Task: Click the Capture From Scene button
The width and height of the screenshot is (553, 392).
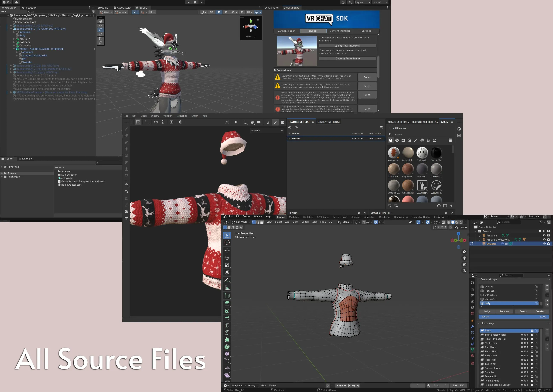Action: coord(347,58)
